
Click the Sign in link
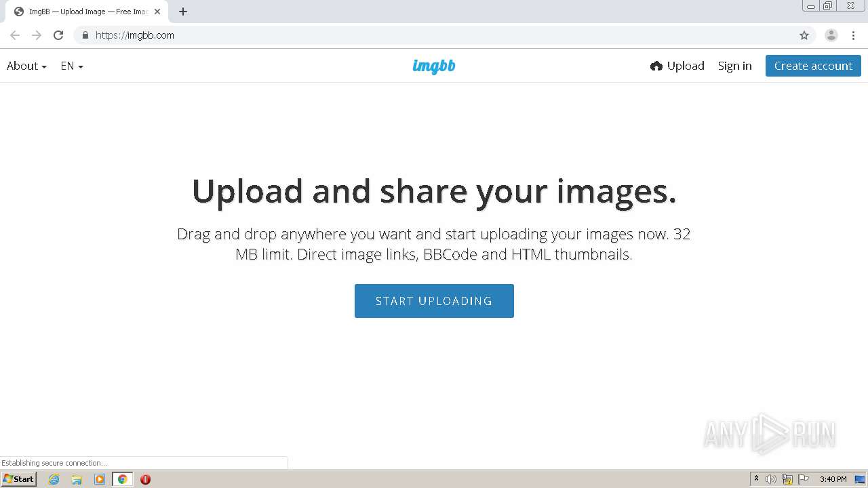[x=735, y=66]
